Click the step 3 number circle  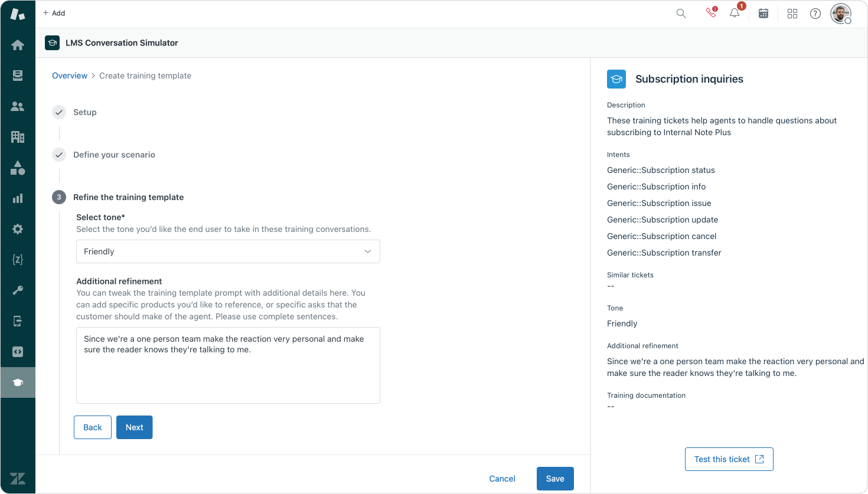59,197
